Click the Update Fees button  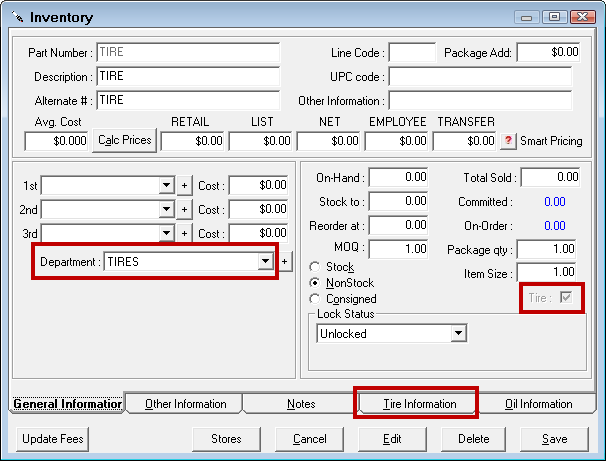pos(52,438)
